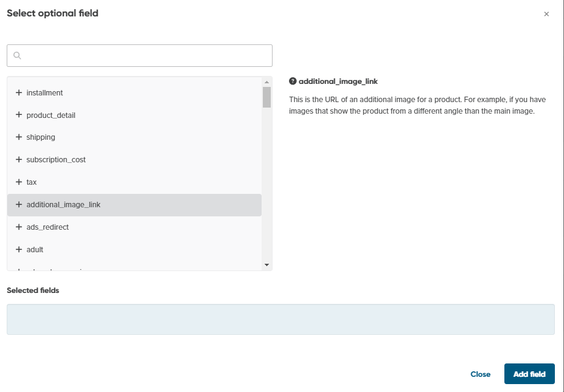
Task: Select the installment field label
Action: [x=44, y=93]
